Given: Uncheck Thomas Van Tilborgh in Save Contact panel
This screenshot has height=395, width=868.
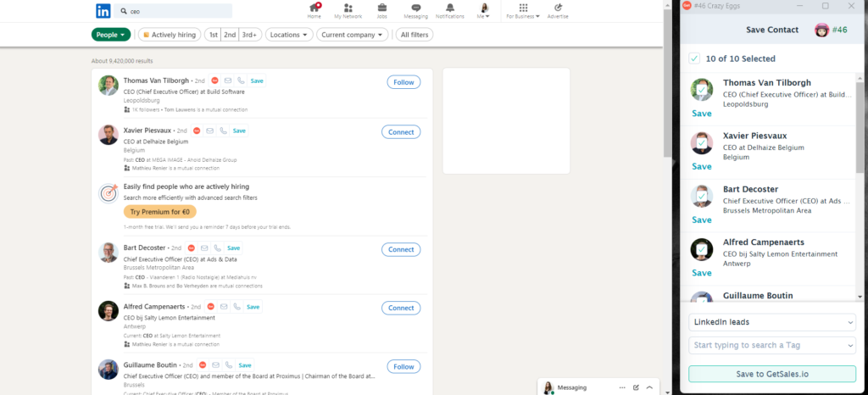Looking at the screenshot, I should (701, 90).
